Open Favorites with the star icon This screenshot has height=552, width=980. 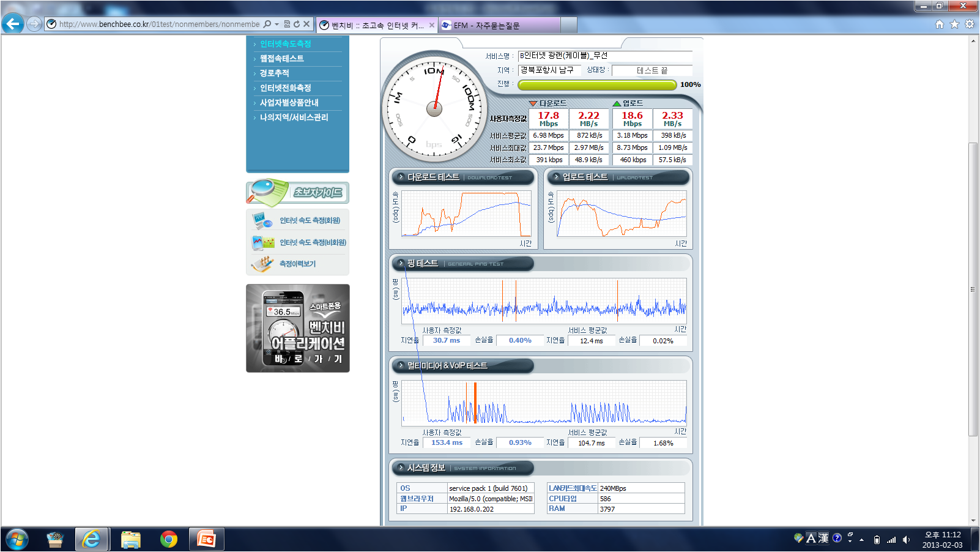[x=954, y=24]
